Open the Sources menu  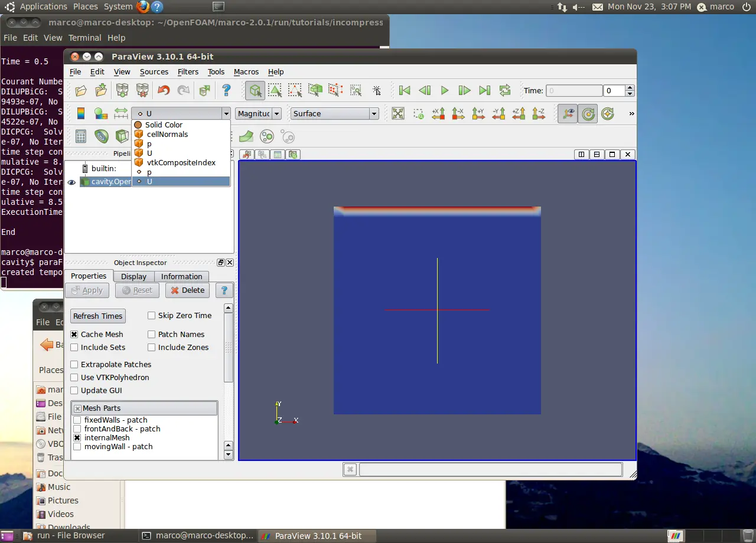pos(154,72)
